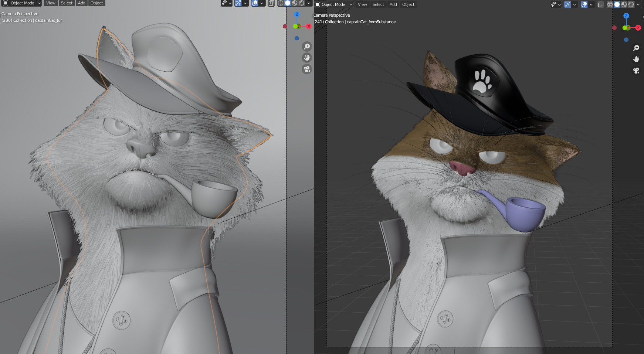Toggle overlays in left viewport

click(x=255, y=3)
